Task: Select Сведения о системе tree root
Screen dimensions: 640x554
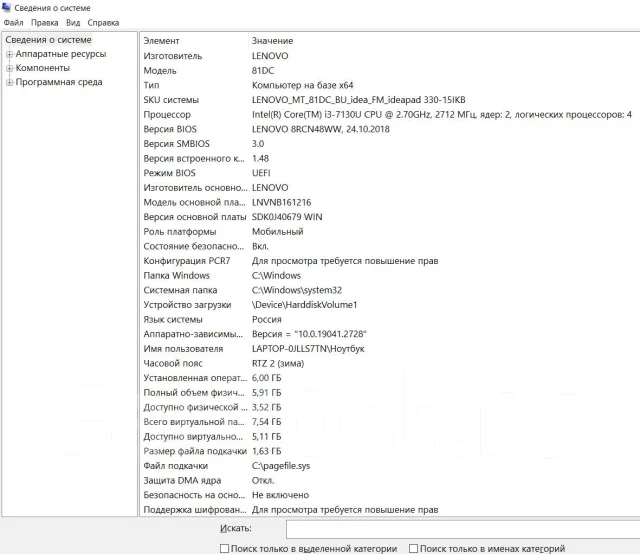Action: 48,40
